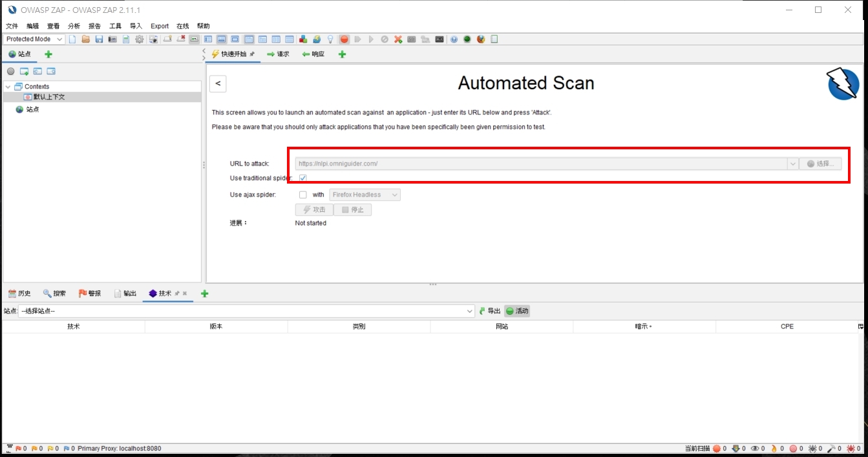Enable the Use ajax spider checkbox

(302, 194)
